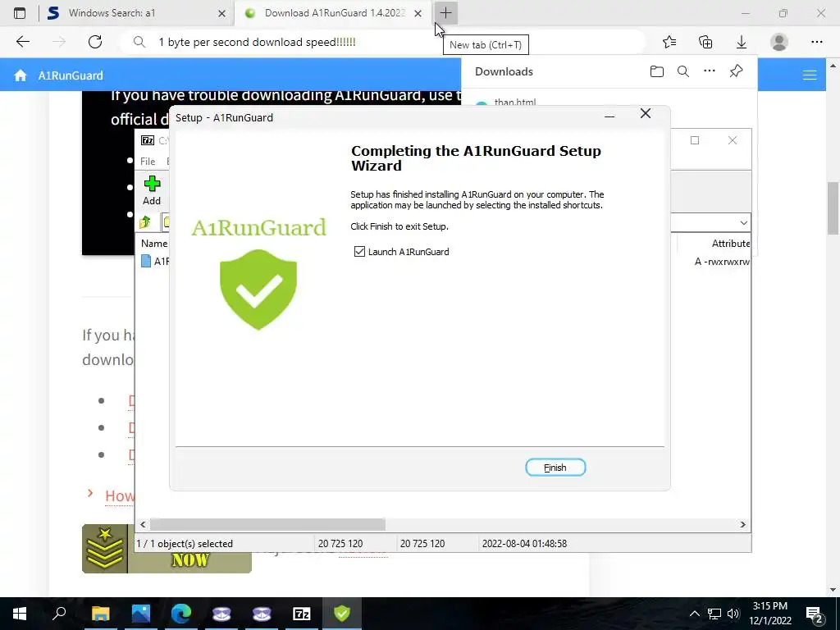Reload the page using the refresh icon
Image resolution: width=840 pixels, height=630 pixels.
(x=95, y=42)
